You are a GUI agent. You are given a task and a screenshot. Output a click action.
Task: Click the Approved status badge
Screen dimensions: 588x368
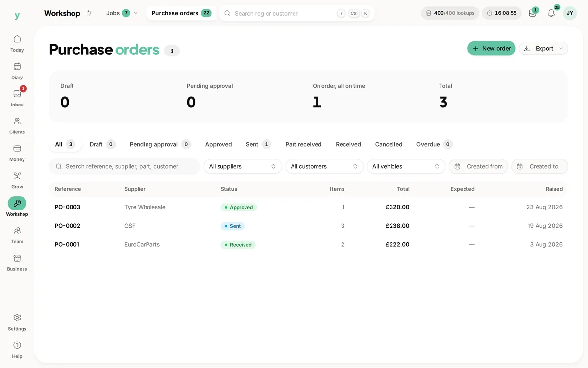coord(239,207)
